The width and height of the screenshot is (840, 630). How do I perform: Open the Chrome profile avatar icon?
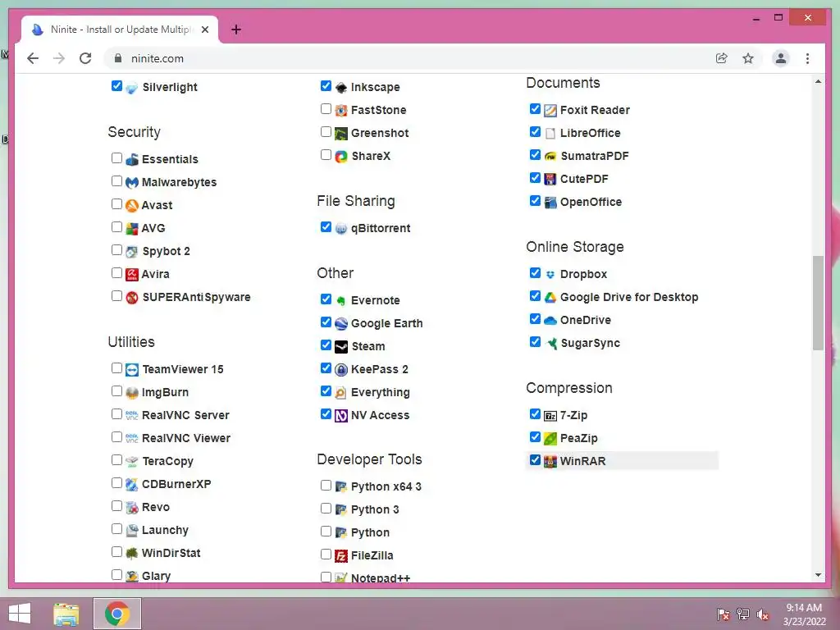[781, 58]
